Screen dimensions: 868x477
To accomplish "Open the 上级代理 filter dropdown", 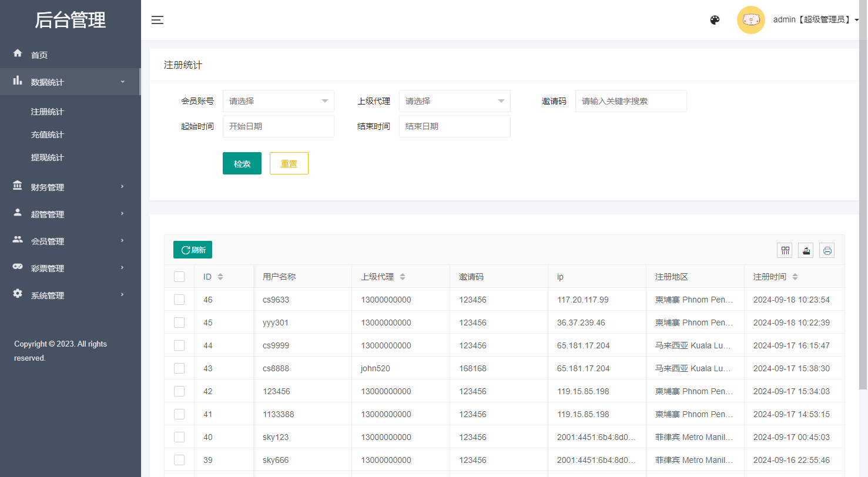I will pyautogui.click(x=454, y=101).
